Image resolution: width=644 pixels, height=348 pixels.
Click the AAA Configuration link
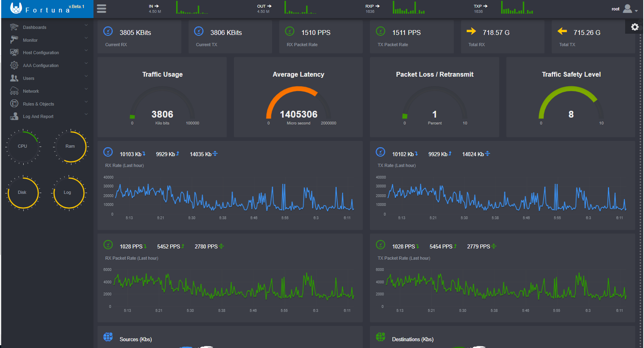click(x=41, y=65)
